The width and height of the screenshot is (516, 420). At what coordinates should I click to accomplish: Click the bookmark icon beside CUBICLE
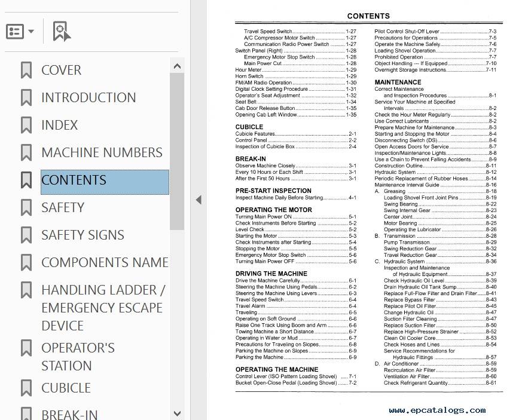(x=26, y=388)
